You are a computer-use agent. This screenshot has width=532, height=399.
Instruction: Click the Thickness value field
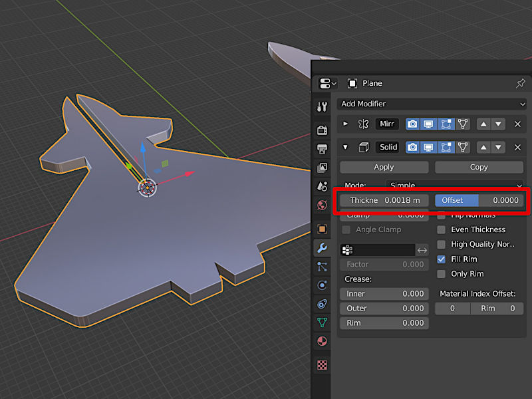[x=384, y=200]
